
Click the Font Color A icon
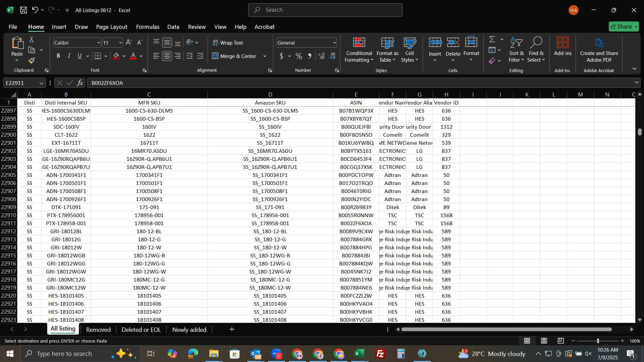(x=133, y=56)
